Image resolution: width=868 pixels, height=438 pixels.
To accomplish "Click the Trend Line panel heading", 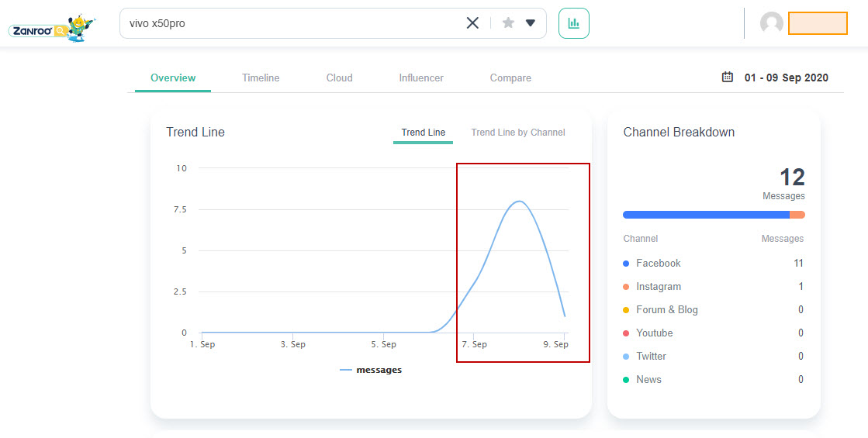I will coord(195,132).
